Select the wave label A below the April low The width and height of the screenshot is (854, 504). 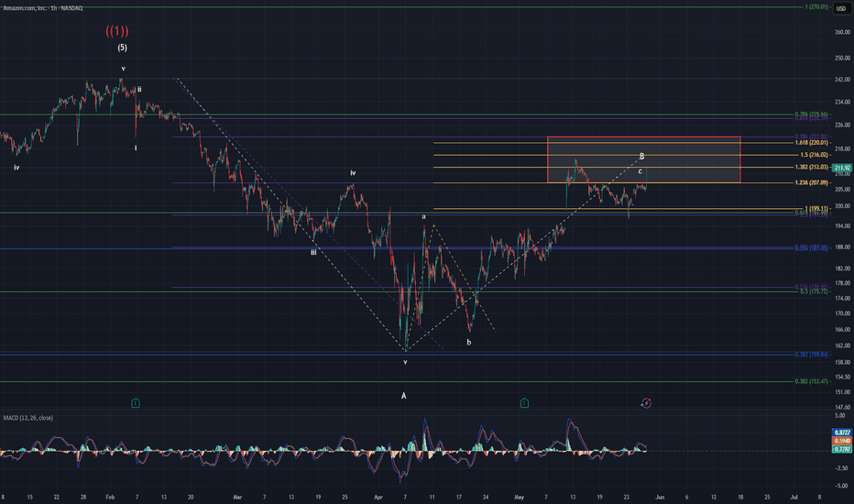tap(403, 396)
